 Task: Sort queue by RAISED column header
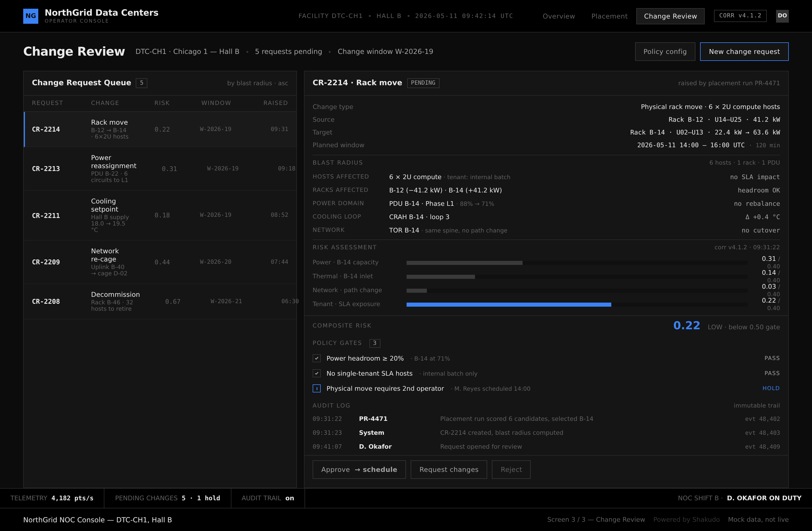click(x=276, y=103)
